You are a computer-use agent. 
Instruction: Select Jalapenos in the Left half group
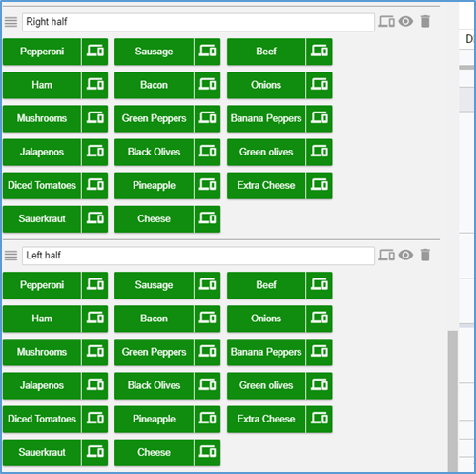point(42,385)
